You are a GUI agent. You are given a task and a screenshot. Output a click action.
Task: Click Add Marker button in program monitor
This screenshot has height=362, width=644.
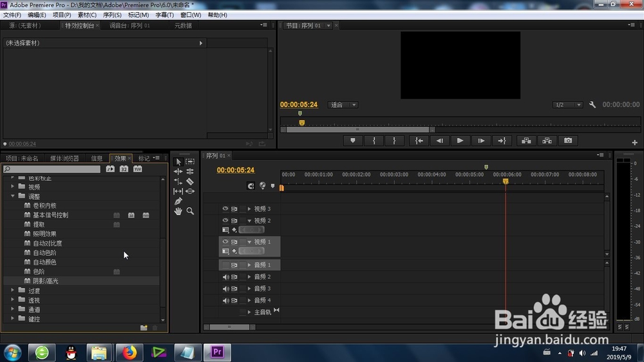pyautogui.click(x=353, y=140)
